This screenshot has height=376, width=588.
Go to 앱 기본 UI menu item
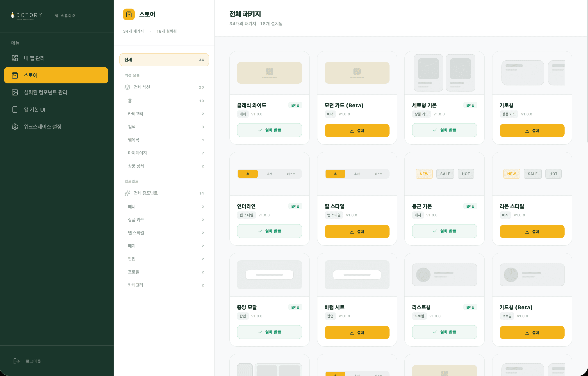pos(56,110)
